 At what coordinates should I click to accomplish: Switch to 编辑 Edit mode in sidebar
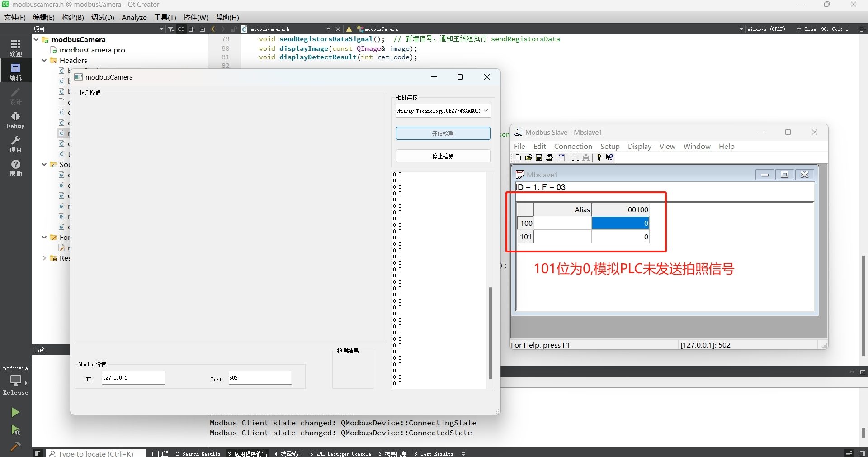[x=16, y=71]
